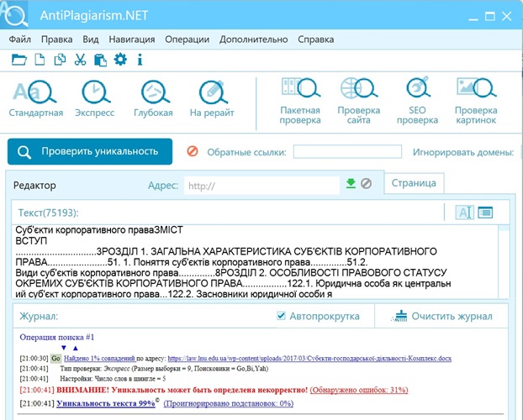Switch to text edit view icon
Screen dimensions: 523x420
tap(465, 213)
